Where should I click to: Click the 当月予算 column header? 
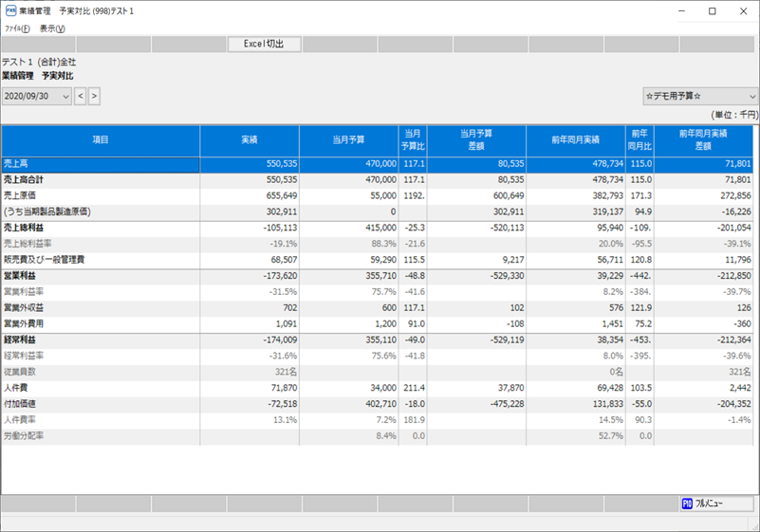(x=348, y=140)
